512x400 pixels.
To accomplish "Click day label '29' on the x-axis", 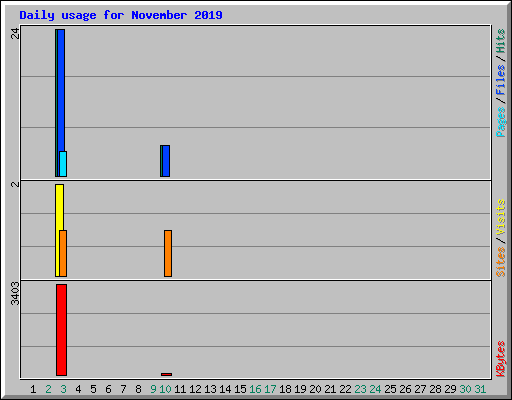I will click(450, 389).
